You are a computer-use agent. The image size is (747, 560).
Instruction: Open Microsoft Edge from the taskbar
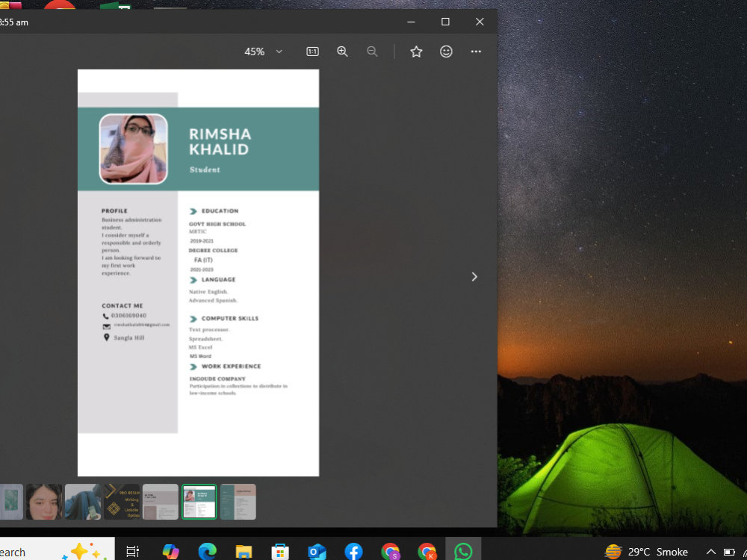[x=207, y=552]
